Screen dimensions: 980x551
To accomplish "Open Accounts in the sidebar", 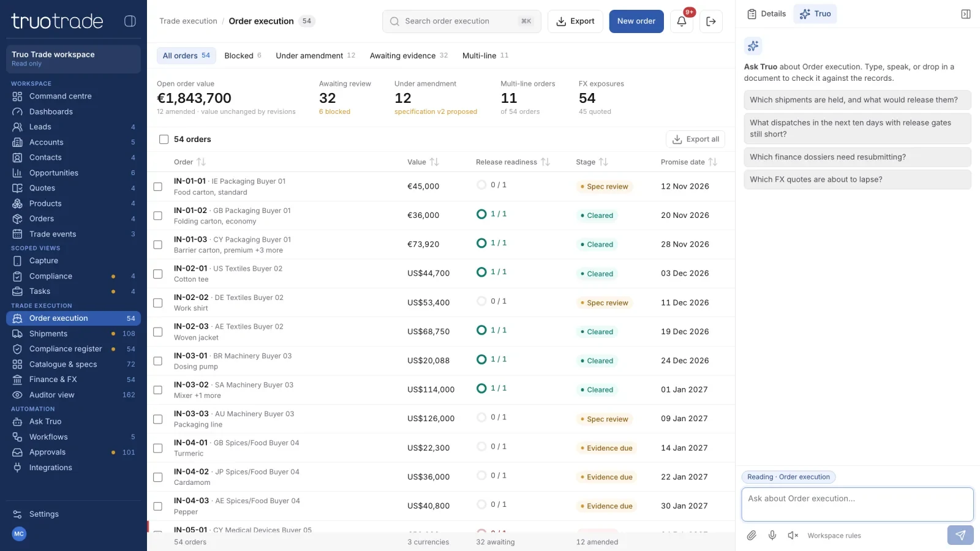I will (x=73, y=142).
